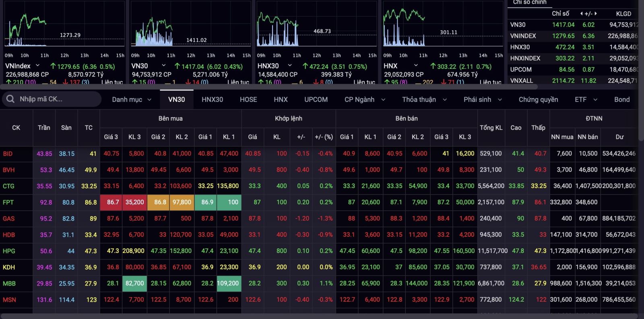Viewport: 644px width, 319px height.
Task: Click the HNXINDEX row in index panel
Action: 573,58
